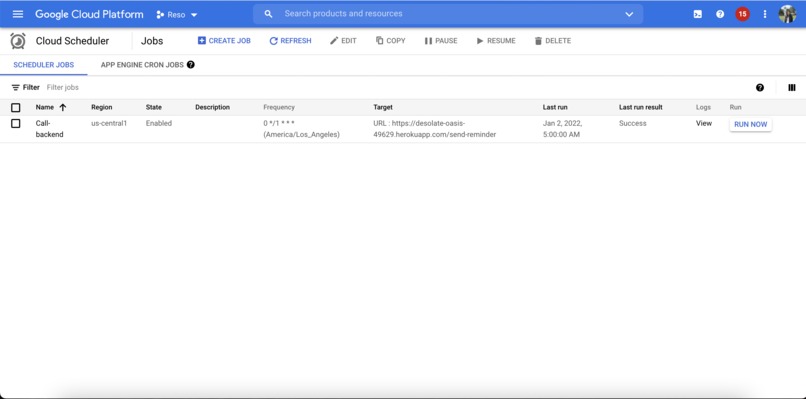
Task: Open the three-dot settings menu in top bar
Action: click(765, 14)
